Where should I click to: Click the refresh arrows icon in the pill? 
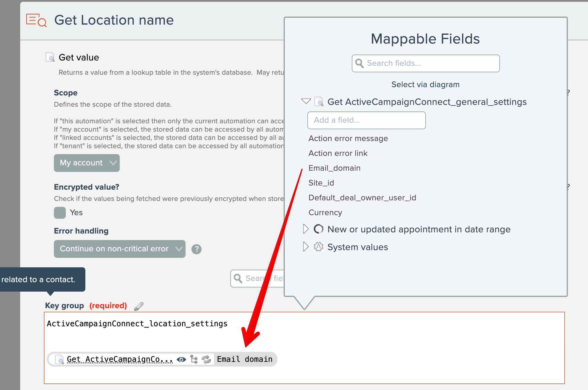point(206,359)
